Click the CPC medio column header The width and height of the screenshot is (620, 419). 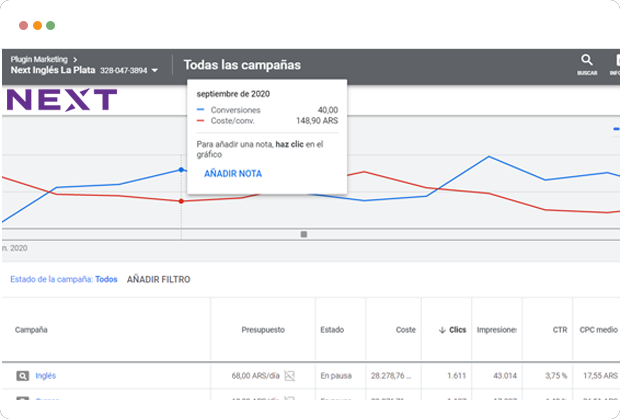[x=598, y=330]
